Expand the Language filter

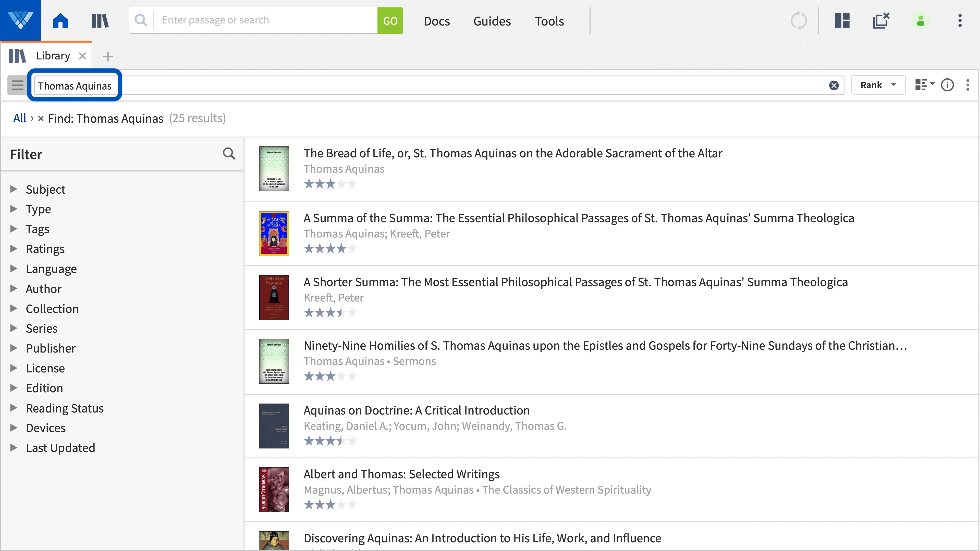(14, 268)
